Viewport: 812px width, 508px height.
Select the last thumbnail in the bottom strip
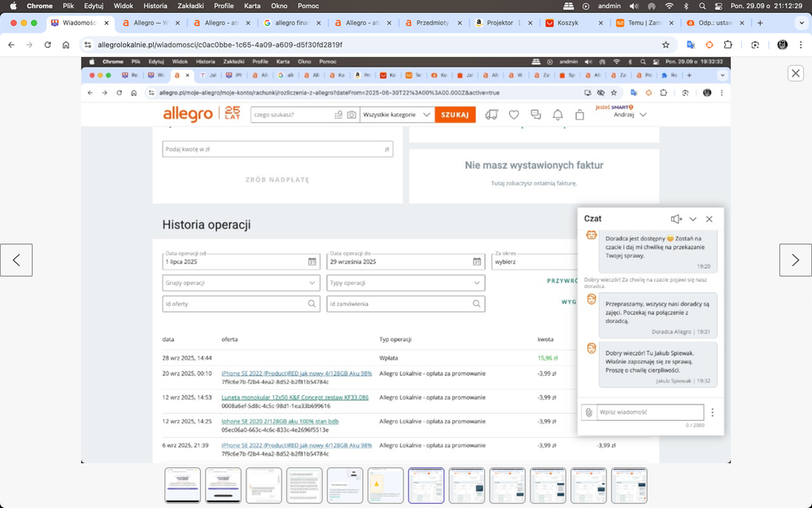[x=629, y=485]
